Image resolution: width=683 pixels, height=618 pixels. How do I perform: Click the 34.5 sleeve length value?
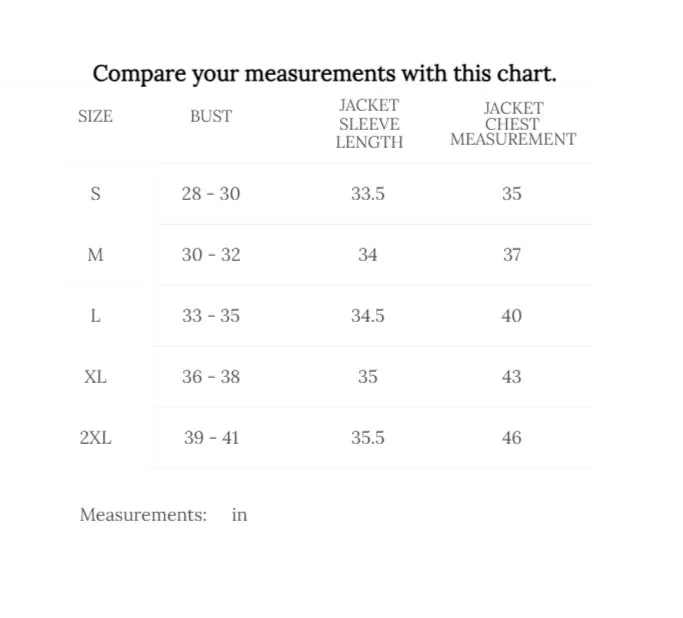(368, 316)
